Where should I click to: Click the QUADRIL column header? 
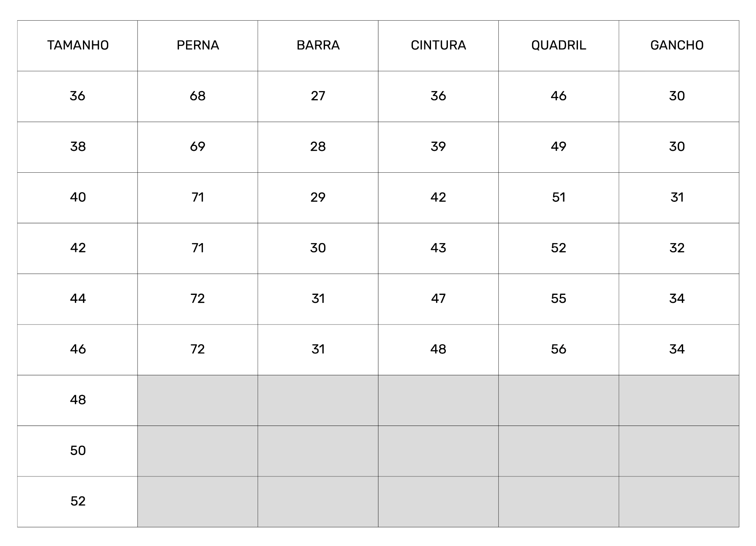click(x=559, y=45)
